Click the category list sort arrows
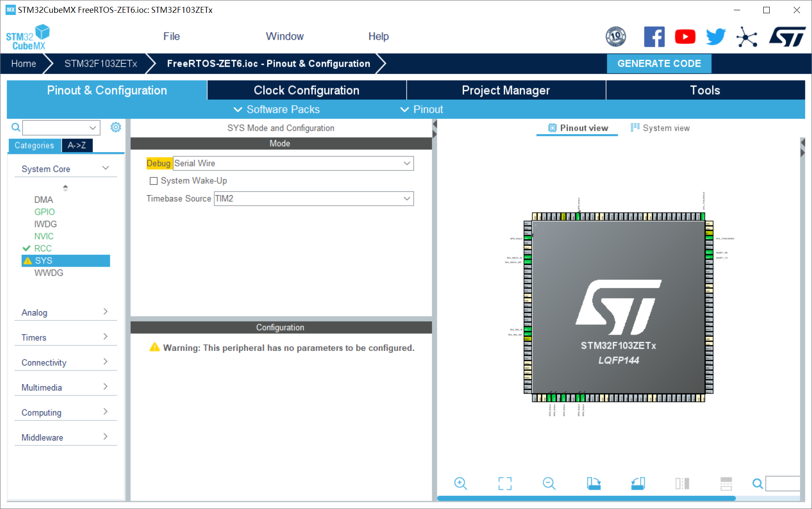812x509 pixels. pos(65,187)
